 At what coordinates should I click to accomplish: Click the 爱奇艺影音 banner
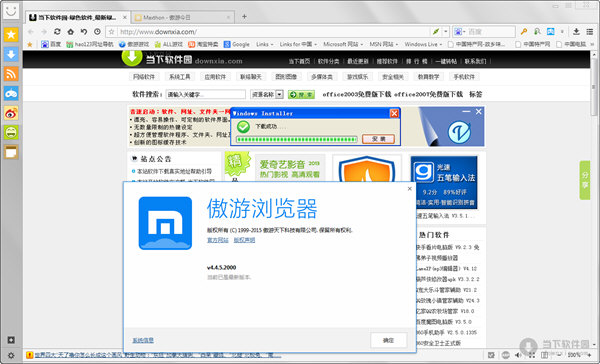[290, 168]
